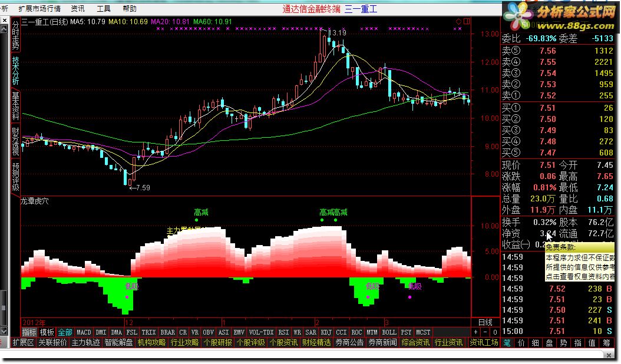
Task: Switch to 预测评级 side tab
Action: click(x=15, y=177)
